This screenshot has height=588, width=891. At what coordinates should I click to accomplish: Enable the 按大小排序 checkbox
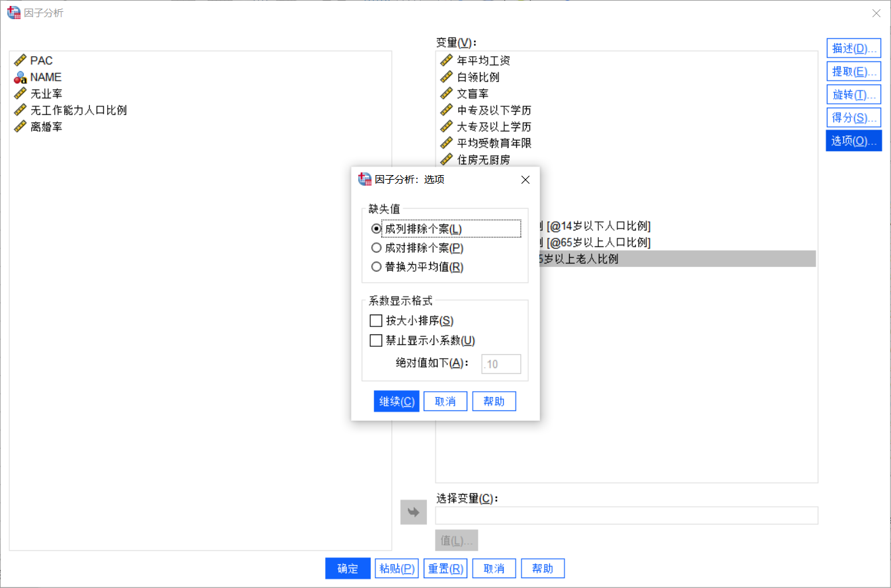tap(376, 320)
